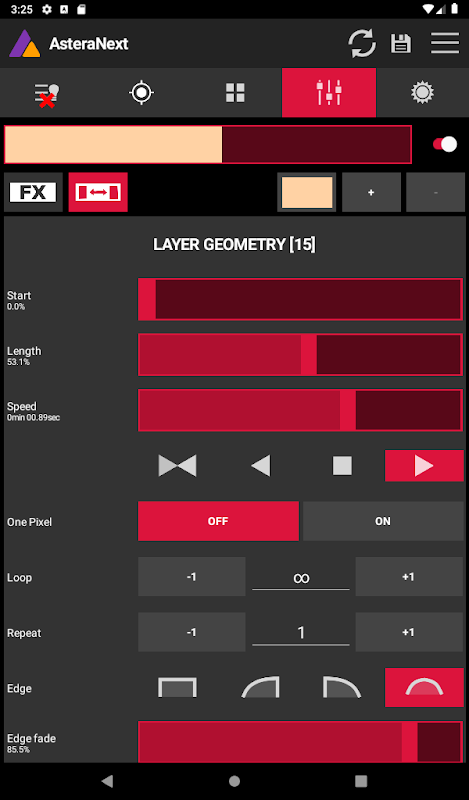
Task: Open the hamburger menu
Action: coord(445,43)
